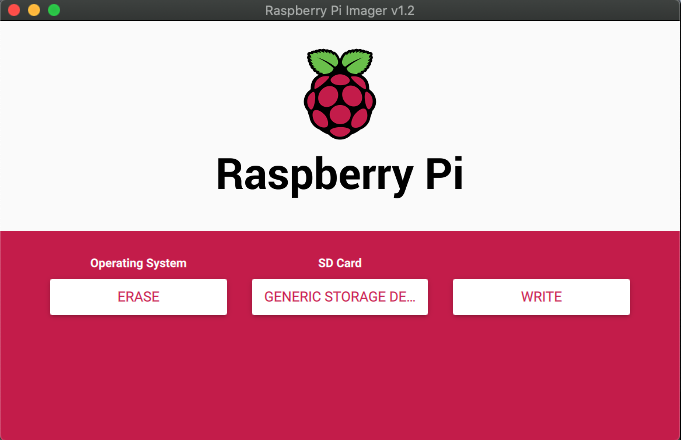Click the empty title bar right of the title

coord(560,10)
